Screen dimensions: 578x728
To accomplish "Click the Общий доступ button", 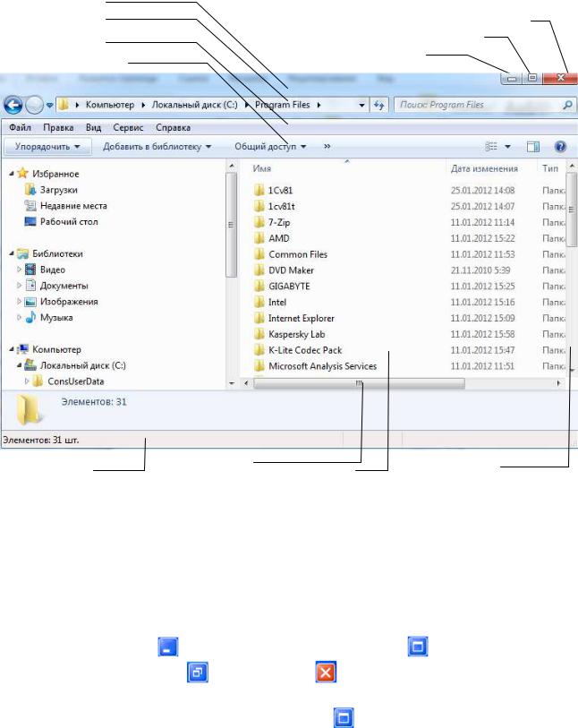I will [x=270, y=147].
